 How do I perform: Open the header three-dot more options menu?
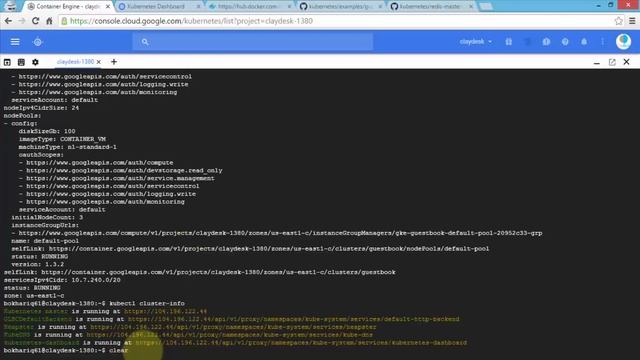tap(602, 42)
